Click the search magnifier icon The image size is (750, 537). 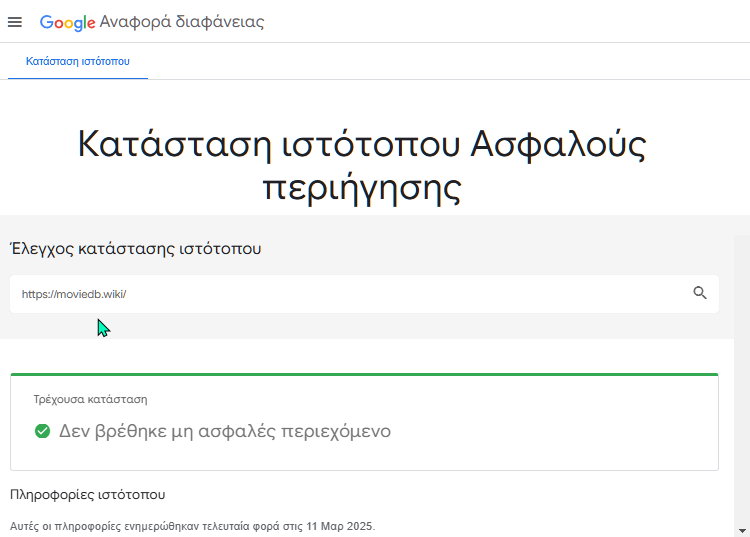(x=700, y=293)
